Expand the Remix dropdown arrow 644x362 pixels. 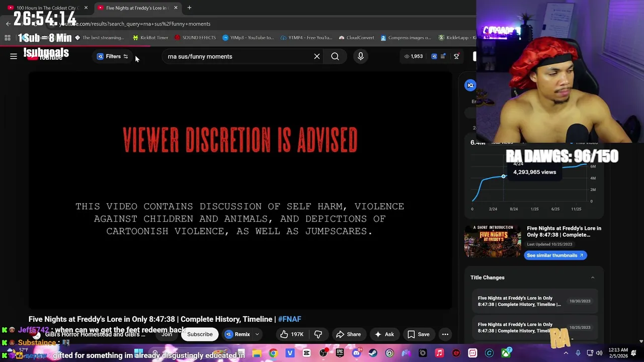(257, 334)
